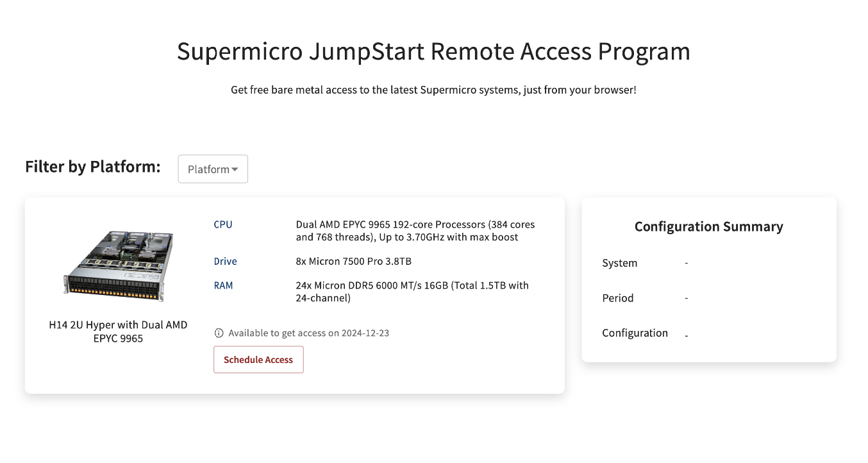Screen dimensions: 868x463
Task: Click the Dual AMD EPYC 9965 processor description
Action: [415, 231]
